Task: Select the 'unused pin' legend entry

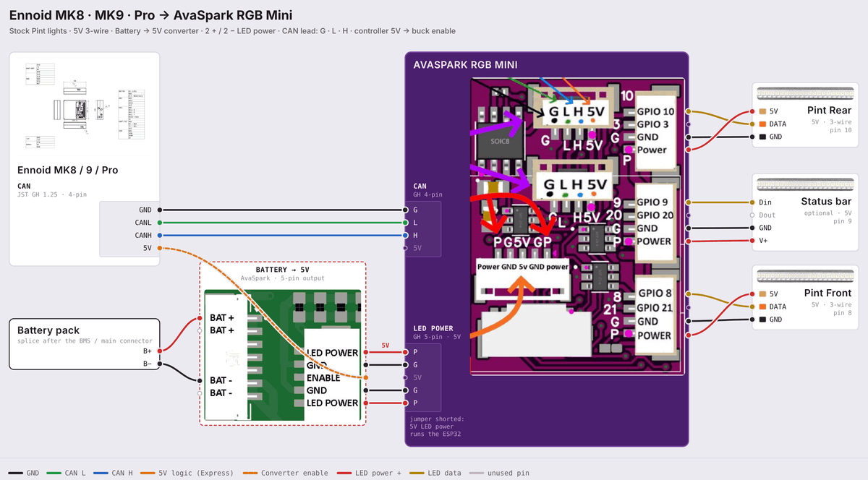Action: (x=498, y=473)
